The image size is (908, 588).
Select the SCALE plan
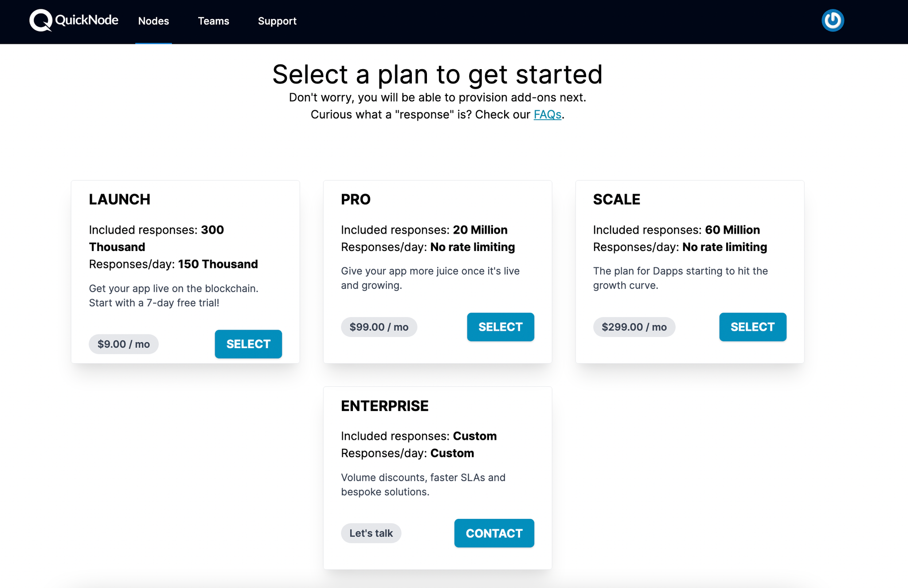[x=753, y=327]
